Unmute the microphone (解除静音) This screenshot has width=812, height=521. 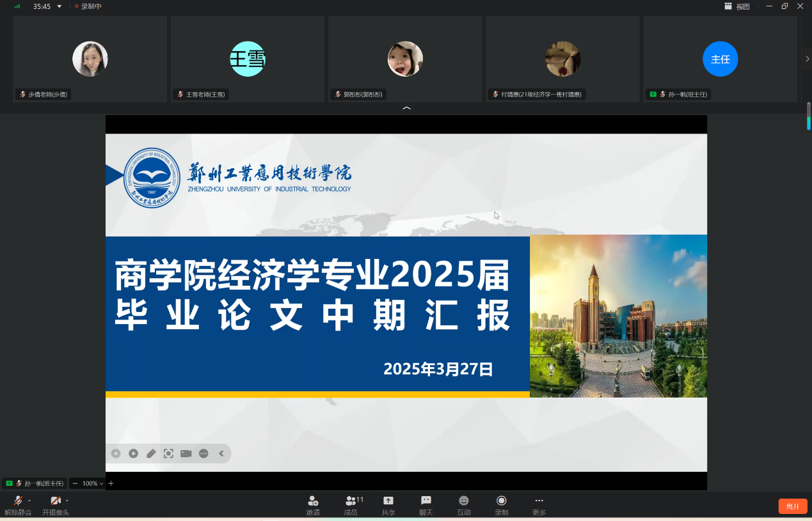pos(17,505)
